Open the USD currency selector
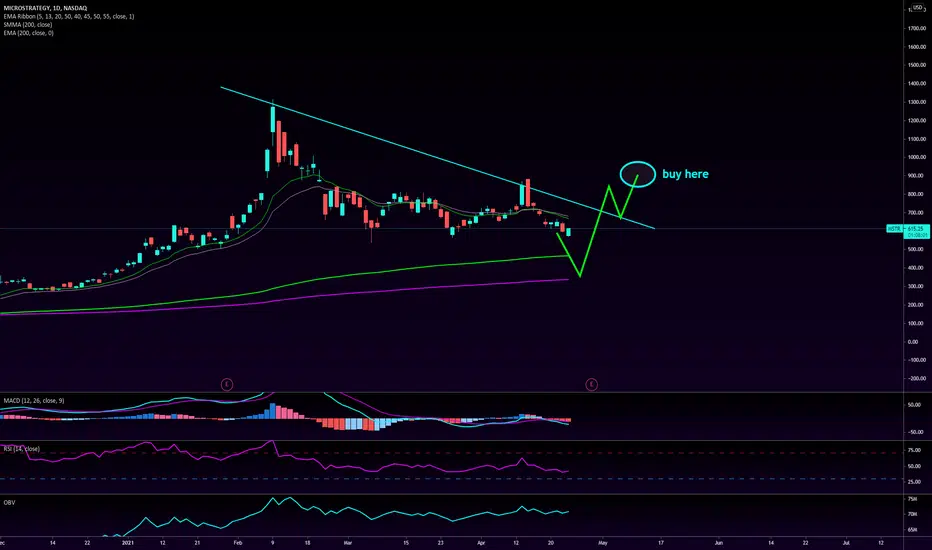The height and width of the screenshot is (550, 932). 917,8
